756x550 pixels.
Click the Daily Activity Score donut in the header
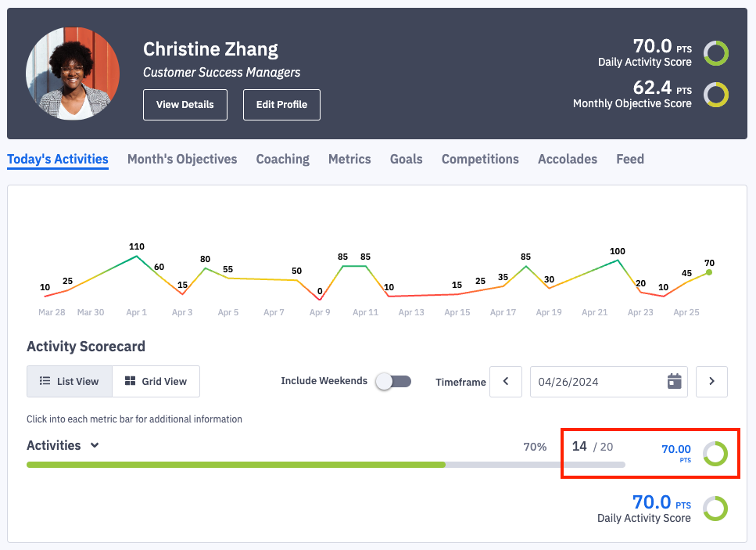[715, 53]
